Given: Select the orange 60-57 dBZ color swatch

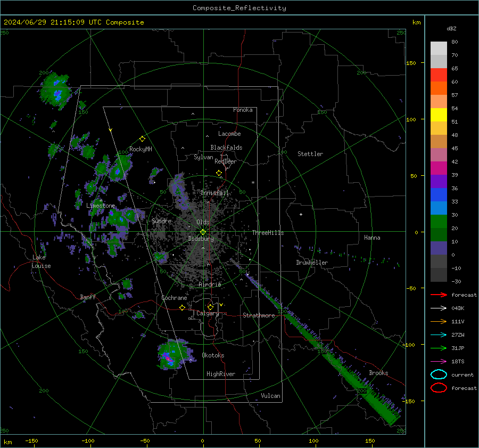Looking at the screenshot, I should click(439, 88).
